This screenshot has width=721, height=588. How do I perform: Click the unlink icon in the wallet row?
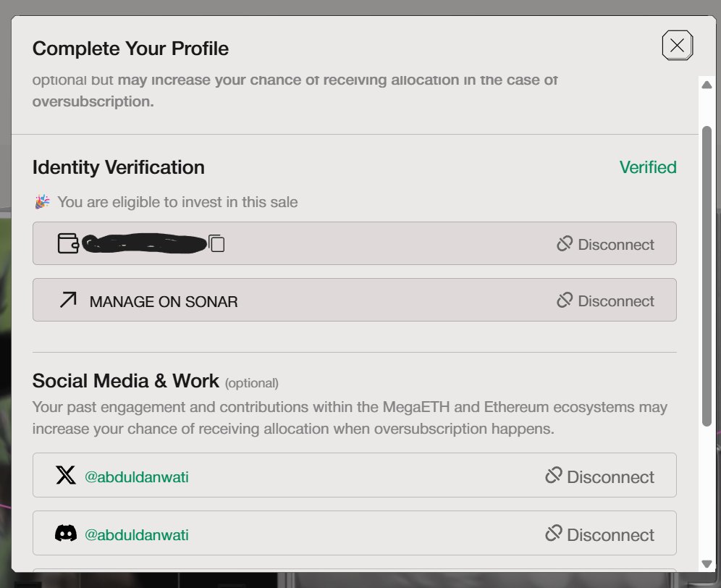point(565,243)
